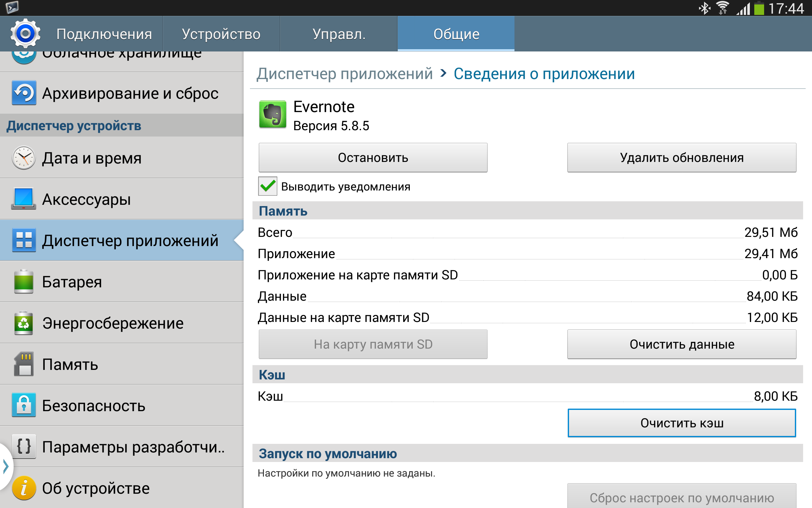Tap the SD card icon for Память
This screenshot has height=508, width=812.
(x=23, y=364)
